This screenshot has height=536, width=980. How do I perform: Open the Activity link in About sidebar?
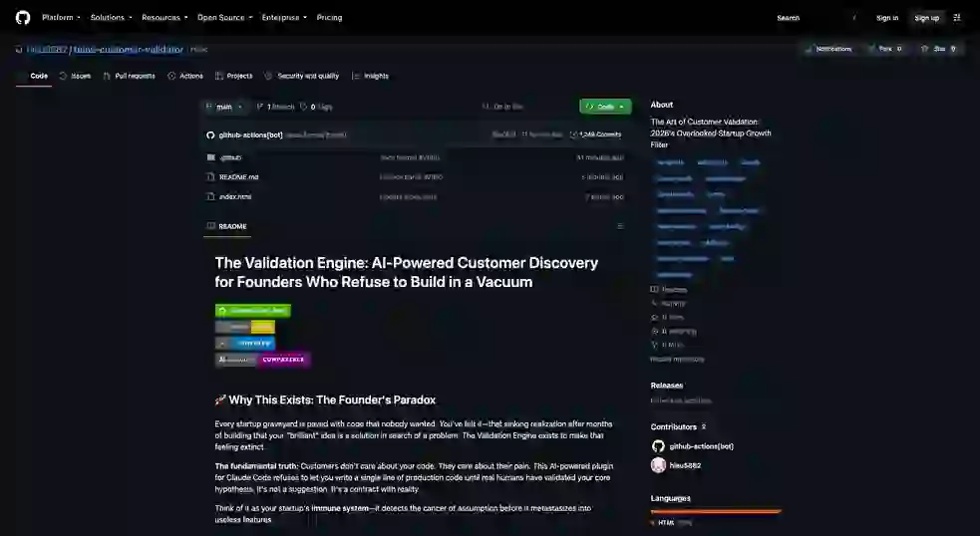(x=668, y=304)
